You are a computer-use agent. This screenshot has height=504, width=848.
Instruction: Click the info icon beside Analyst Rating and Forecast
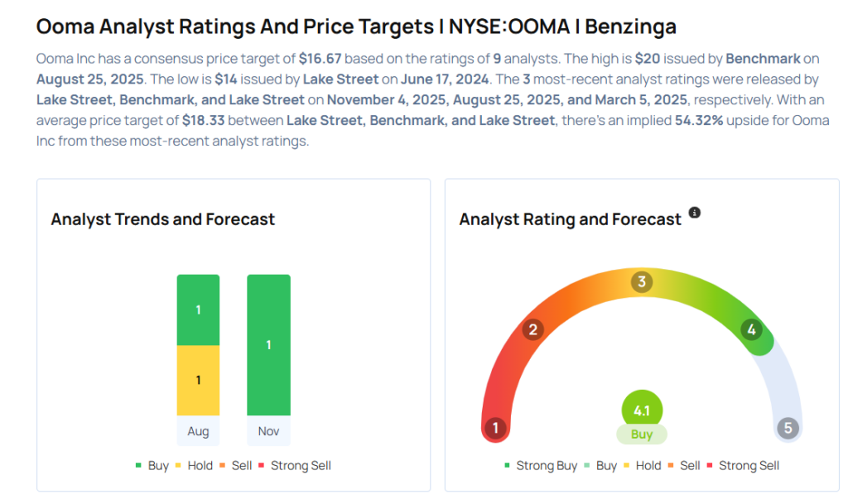[x=695, y=213]
